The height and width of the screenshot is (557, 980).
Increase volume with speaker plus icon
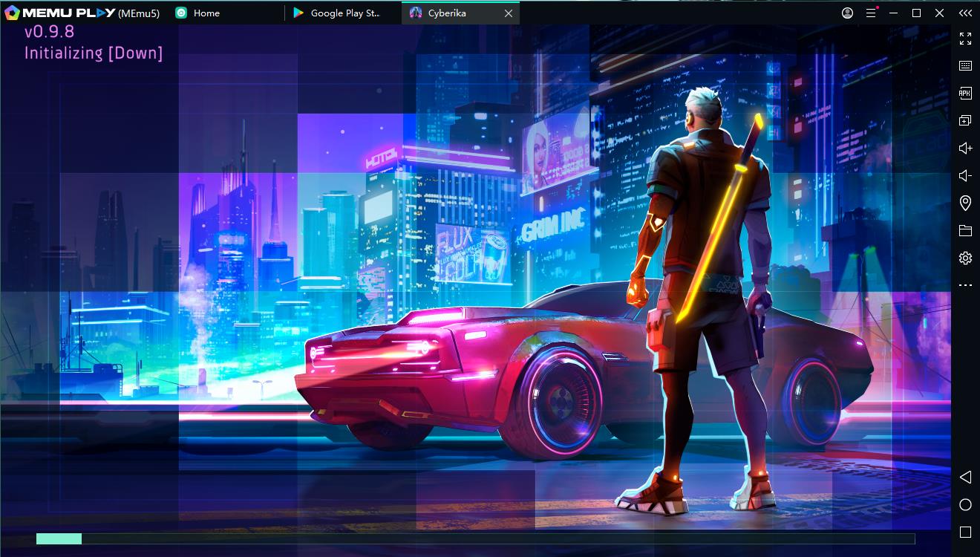[965, 149]
